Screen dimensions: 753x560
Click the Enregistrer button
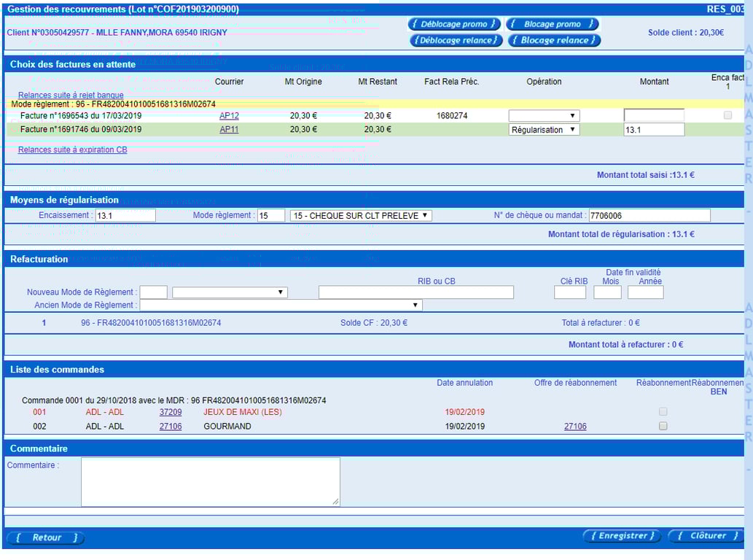click(622, 536)
